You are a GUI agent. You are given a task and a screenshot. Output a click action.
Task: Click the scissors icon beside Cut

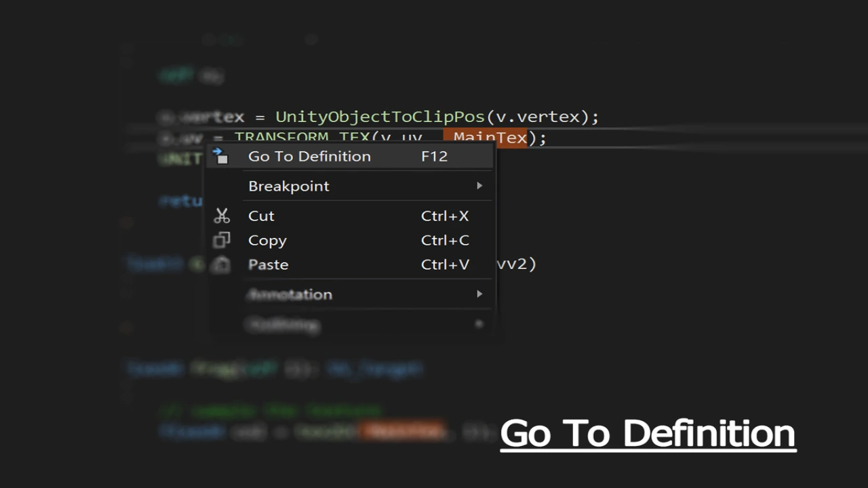(x=222, y=216)
